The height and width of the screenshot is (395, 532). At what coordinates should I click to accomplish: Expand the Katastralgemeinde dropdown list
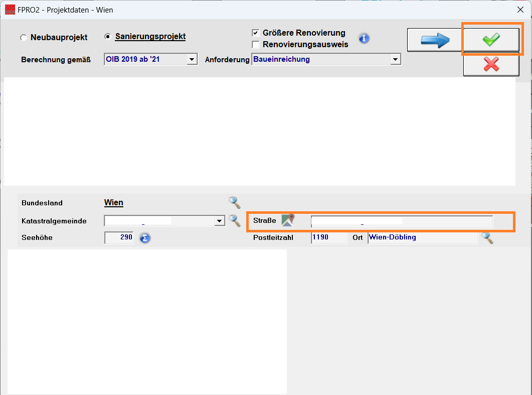(x=219, y=221)
